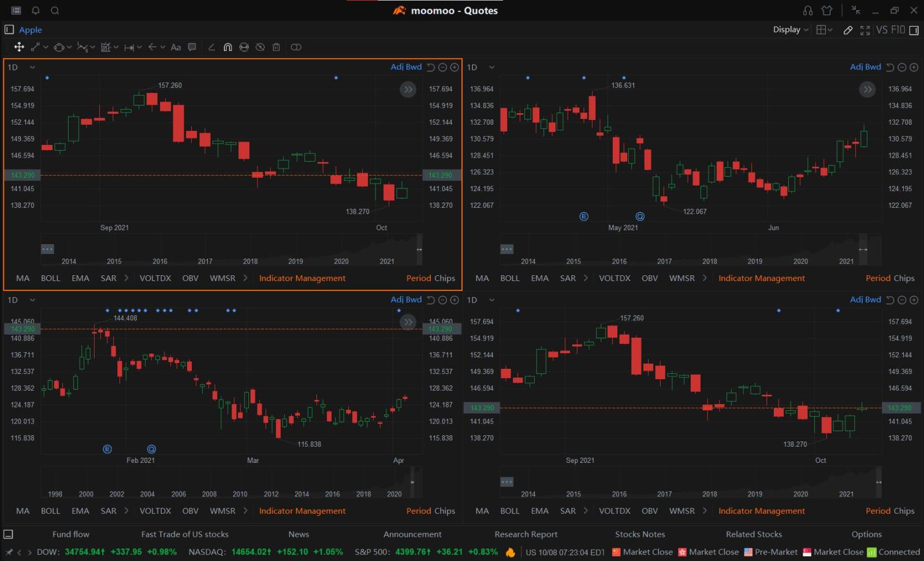Select the chart measurement tool

coord(106,47)
